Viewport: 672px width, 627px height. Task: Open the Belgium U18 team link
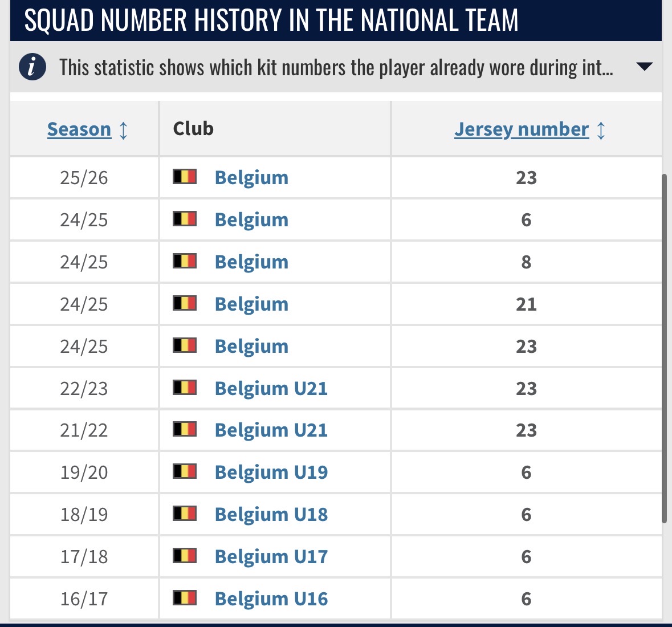tap(271, 514)
